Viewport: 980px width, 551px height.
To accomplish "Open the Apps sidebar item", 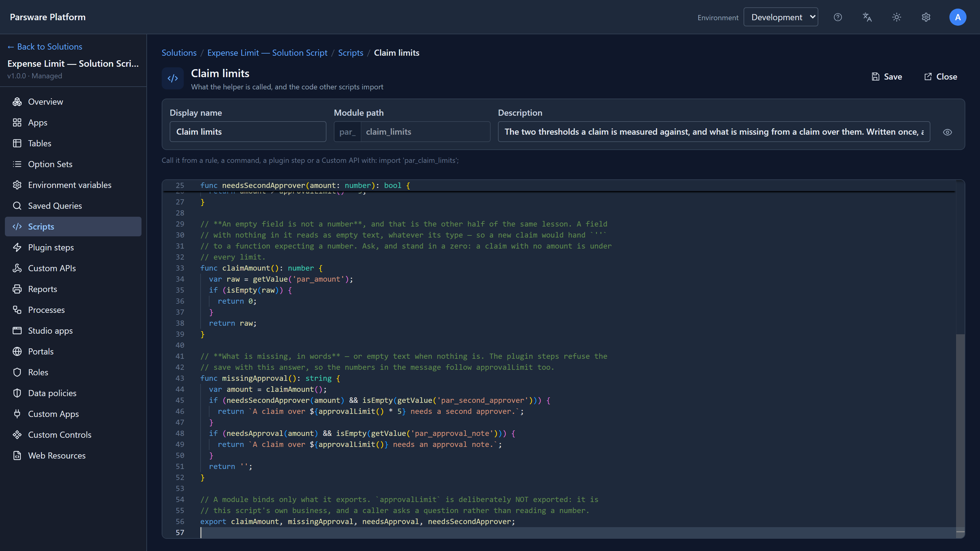I will tap(73, 122).
